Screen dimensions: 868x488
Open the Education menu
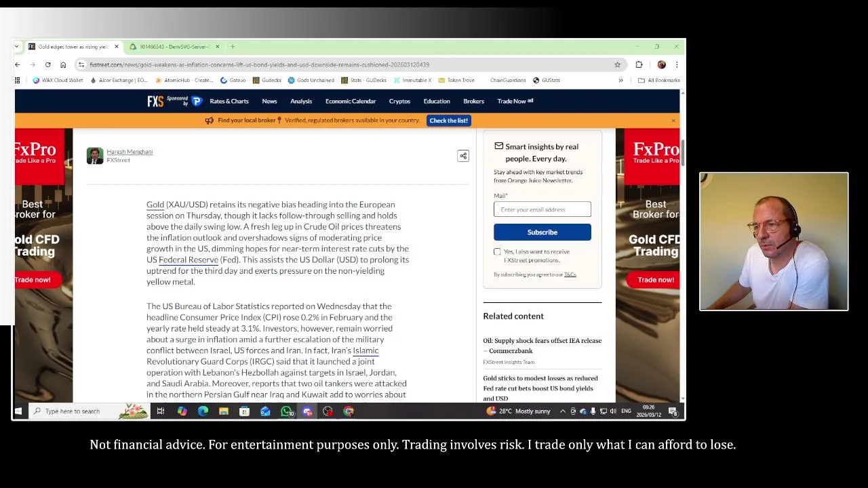click(x=437, y=101)
